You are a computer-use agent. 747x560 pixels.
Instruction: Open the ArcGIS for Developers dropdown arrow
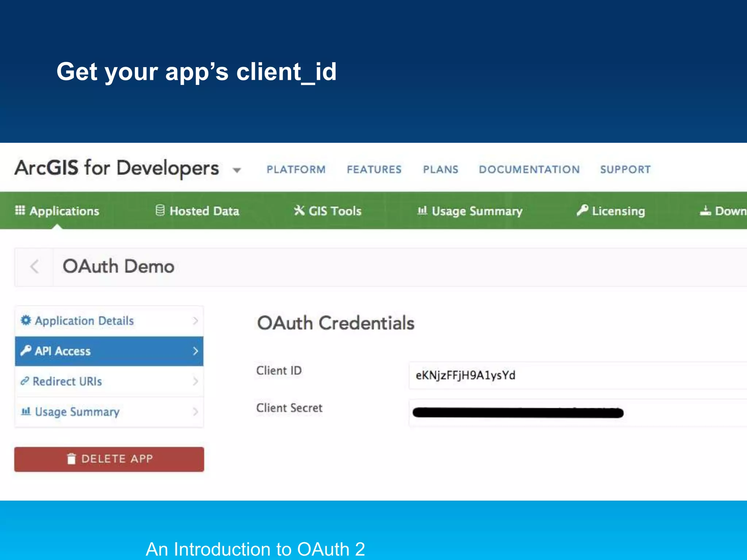(237, 170)
